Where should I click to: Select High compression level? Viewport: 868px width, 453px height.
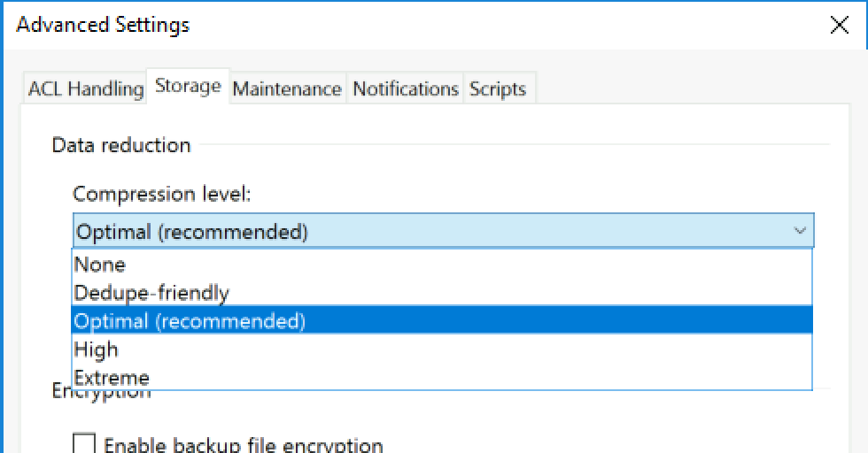tap(442, 349)
